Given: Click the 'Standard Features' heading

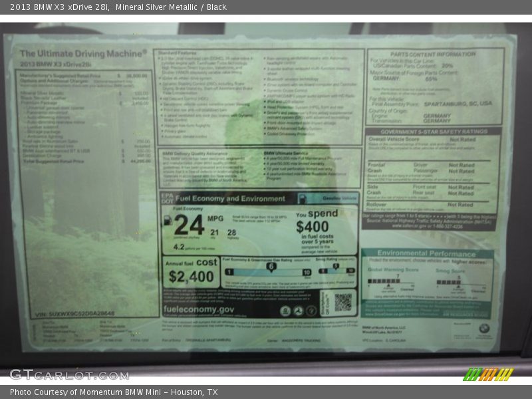Looking at the screenshot, I should tap(177, 53).
